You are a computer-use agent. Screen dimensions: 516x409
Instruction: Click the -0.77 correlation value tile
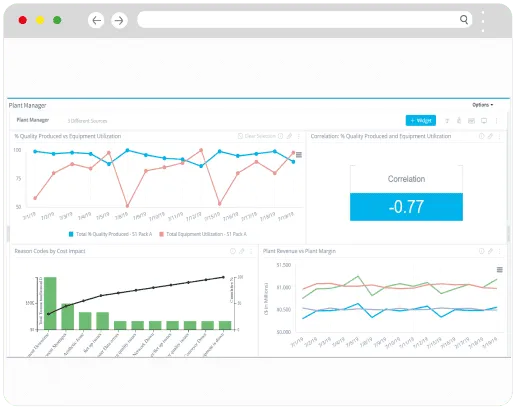point(406,207)
